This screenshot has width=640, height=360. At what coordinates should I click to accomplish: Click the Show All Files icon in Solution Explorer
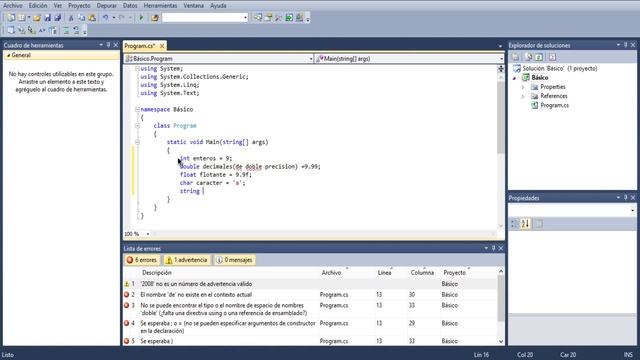529,57
